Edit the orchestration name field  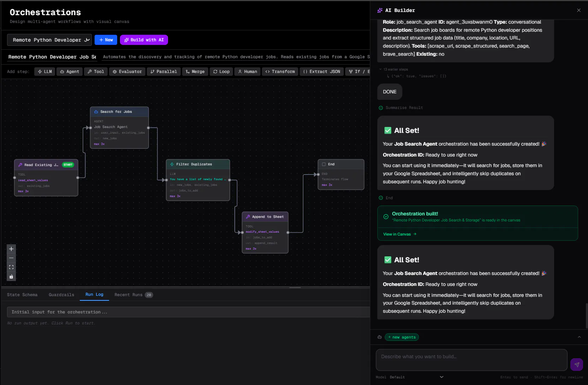point(52,57)
